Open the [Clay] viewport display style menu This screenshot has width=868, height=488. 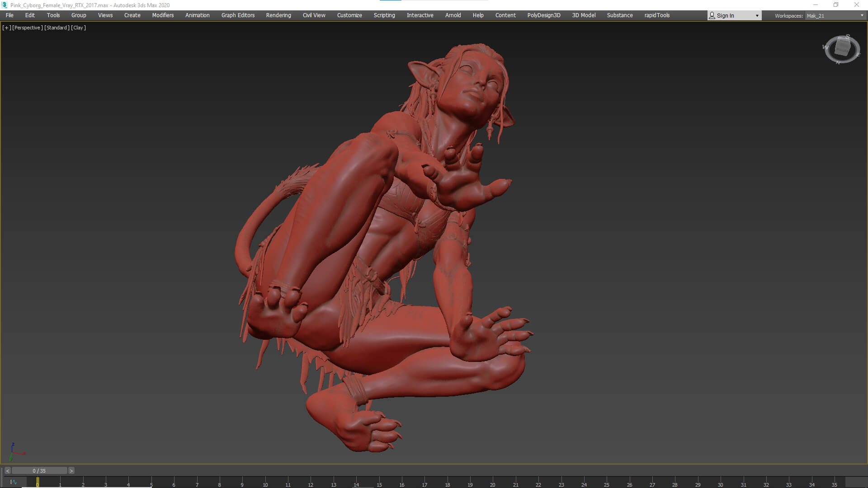coord(79,28)
